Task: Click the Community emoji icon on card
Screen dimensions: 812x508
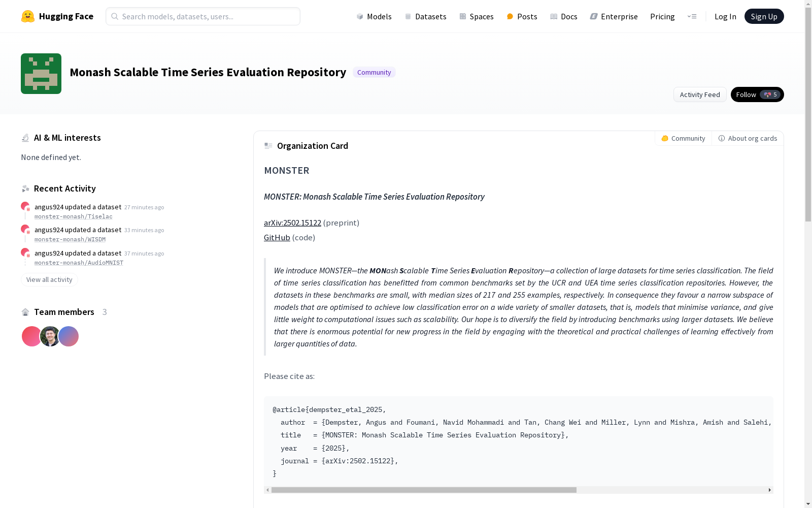Action: pos(665,138)
